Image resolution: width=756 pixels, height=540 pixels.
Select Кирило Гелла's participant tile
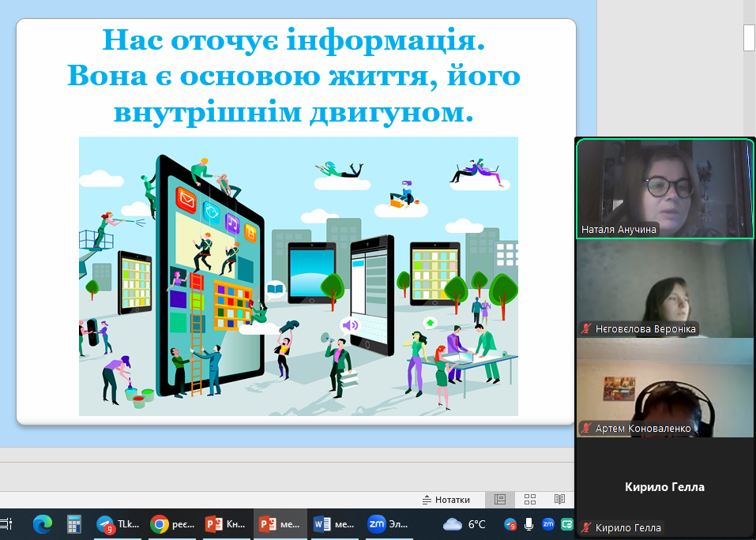point(664,486)
